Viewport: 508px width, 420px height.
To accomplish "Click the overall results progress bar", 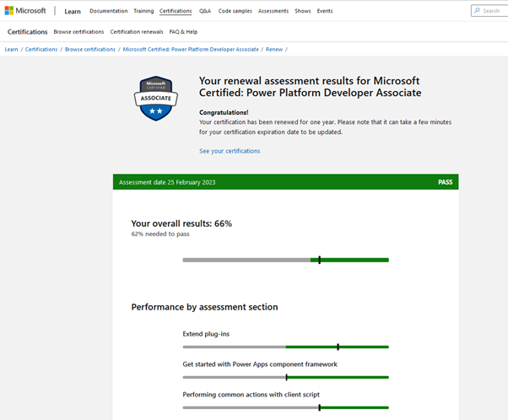I will [x=286, y=260].
